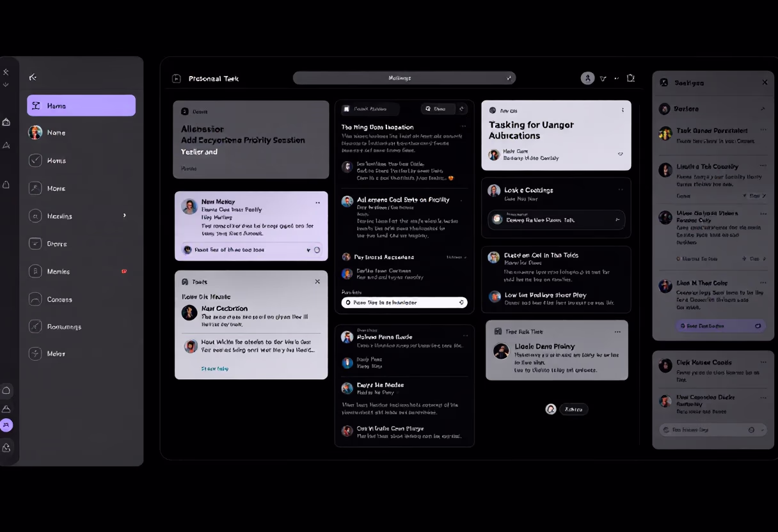The width and height of the screenshot is (778, 532).
Task: Expand the 'Meeding' sidebar item chevron
Action: 124,215
